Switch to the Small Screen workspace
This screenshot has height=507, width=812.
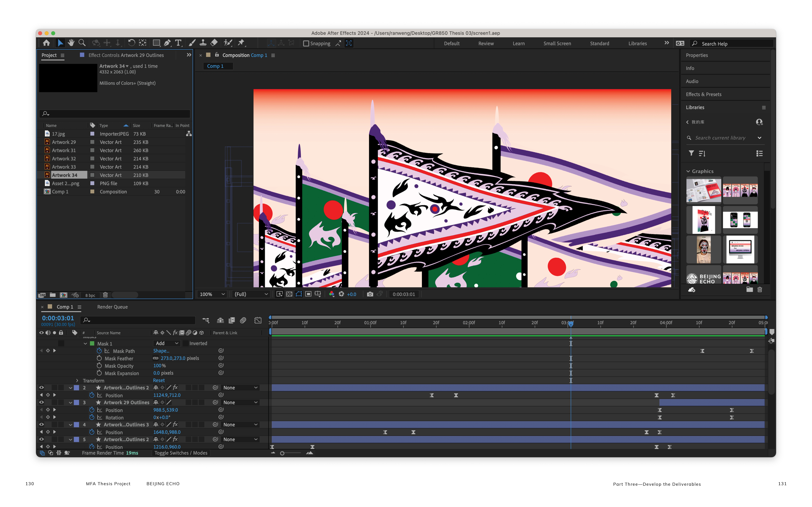557,44
